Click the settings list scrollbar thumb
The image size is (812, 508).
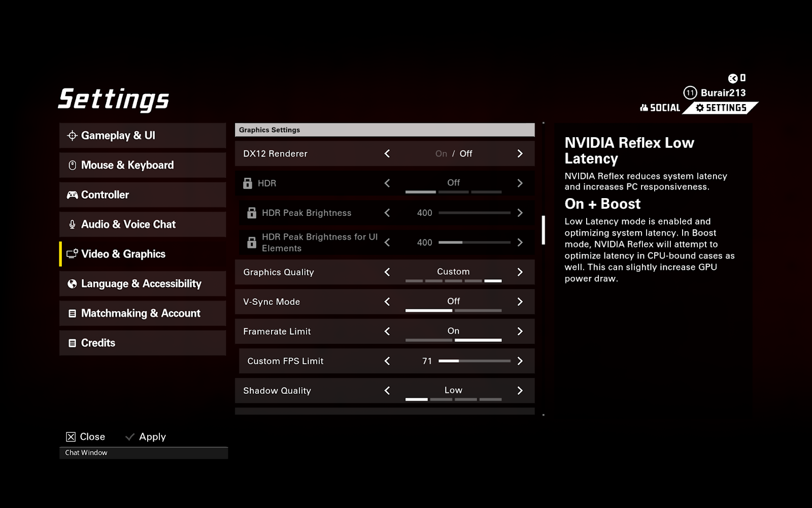544,230
